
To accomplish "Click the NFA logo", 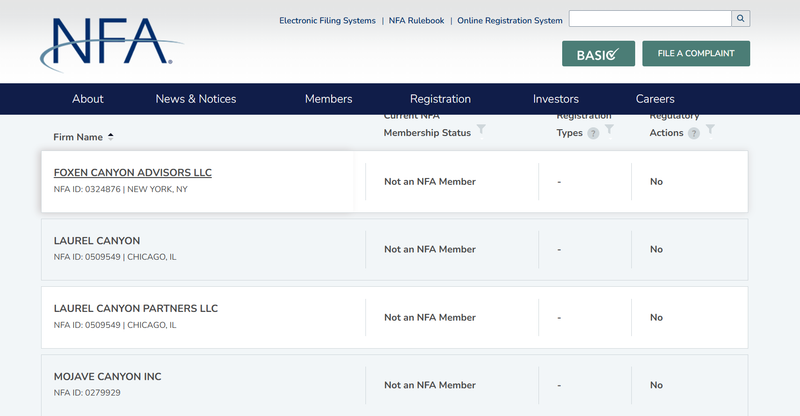I will [x=112, y=44].
